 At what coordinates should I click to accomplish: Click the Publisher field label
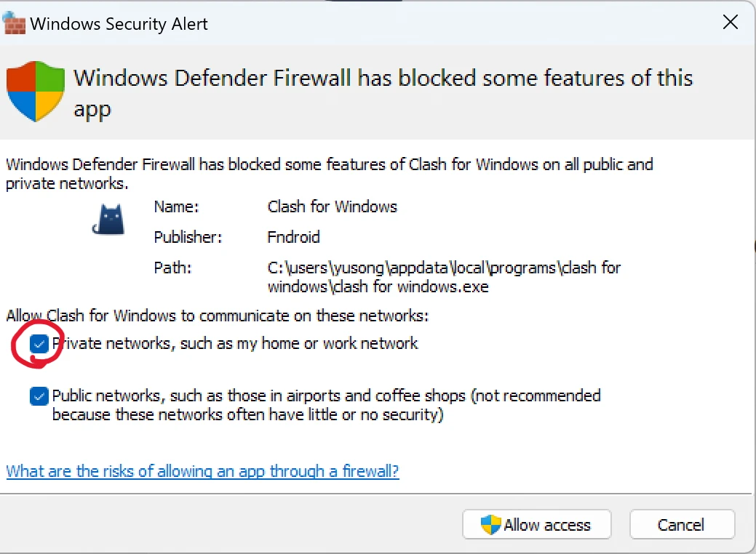188,237
